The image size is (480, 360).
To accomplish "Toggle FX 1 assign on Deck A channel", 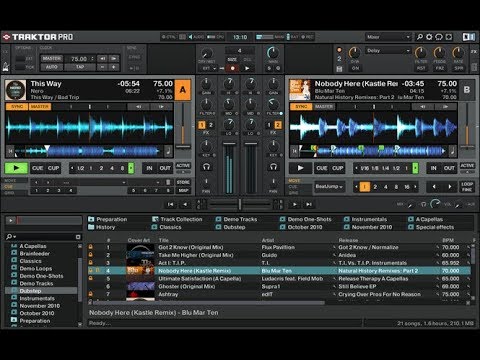I will (x=202, y=125).
